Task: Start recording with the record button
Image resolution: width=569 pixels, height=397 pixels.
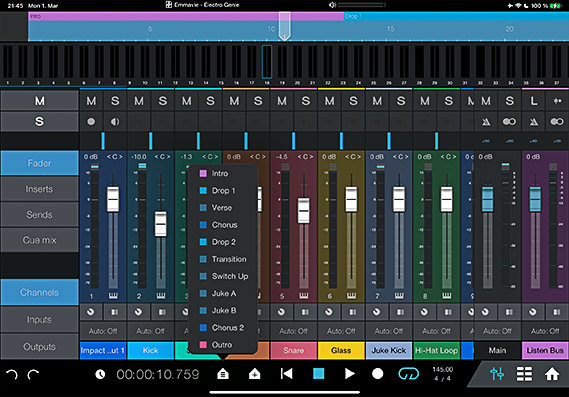Action: click(377, 373)
